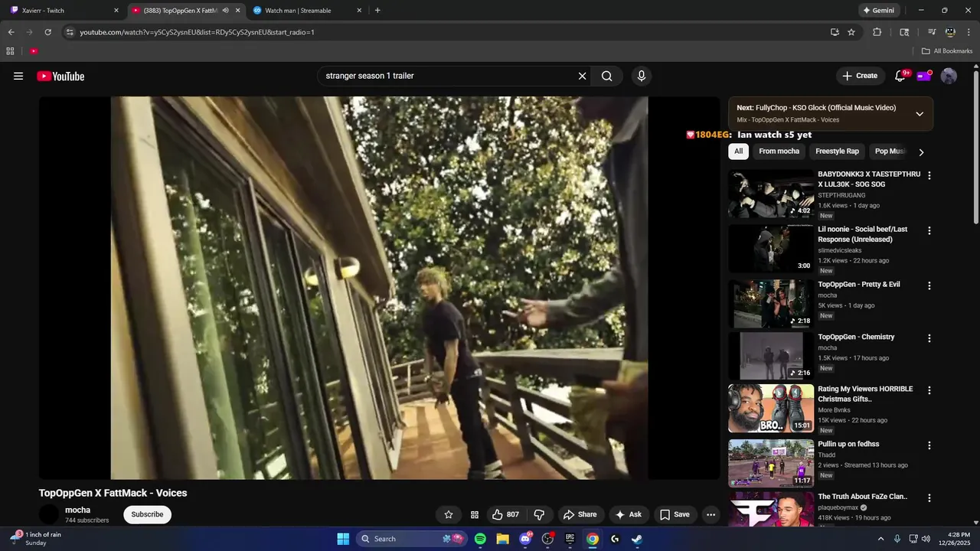980x551 pixels.
Task: Open the Chrome apps grid shortcut
Action: (10, 51)
